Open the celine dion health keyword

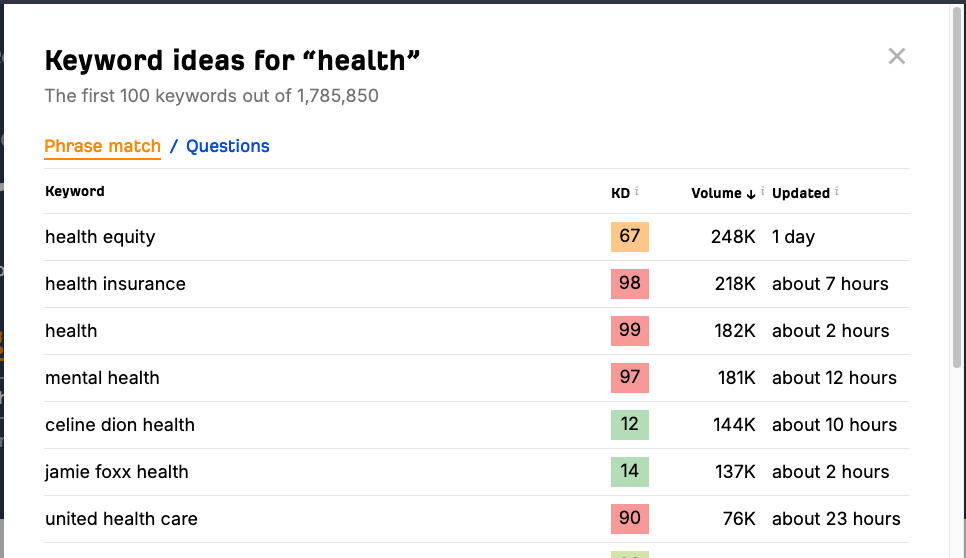pyautogui.click(x=120, y=425)
